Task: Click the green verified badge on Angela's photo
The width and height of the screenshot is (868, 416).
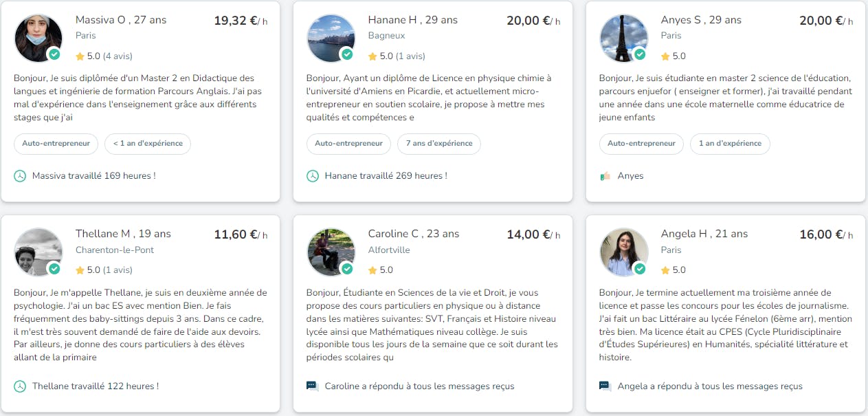Action: (640, 268)
